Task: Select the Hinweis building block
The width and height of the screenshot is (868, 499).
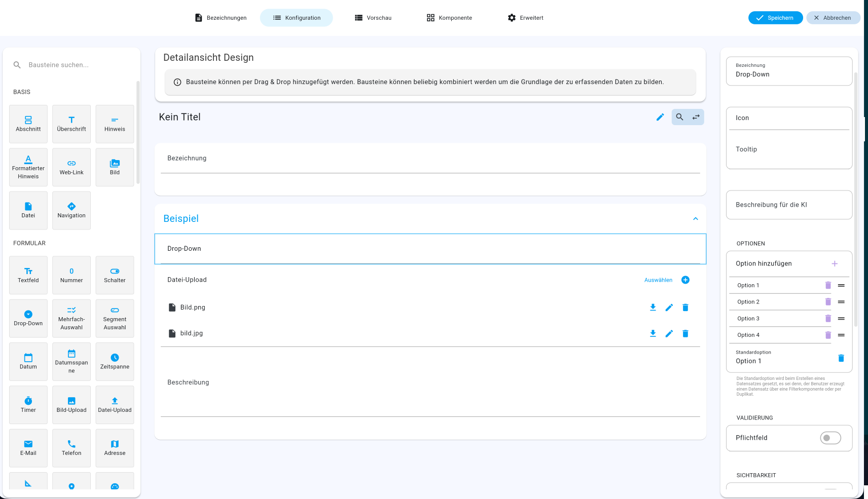Action: 115,124
